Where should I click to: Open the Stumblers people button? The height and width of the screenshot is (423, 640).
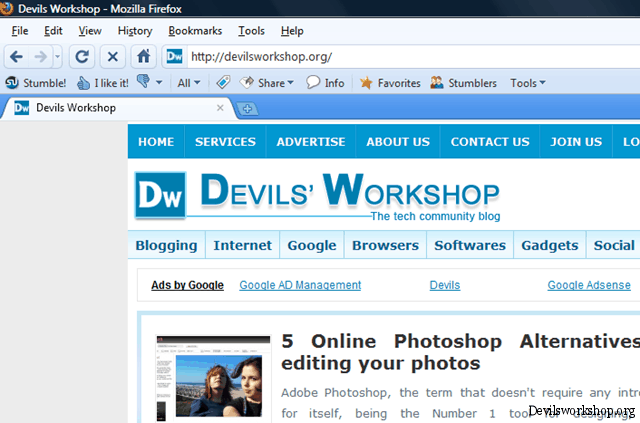point(463,83)
